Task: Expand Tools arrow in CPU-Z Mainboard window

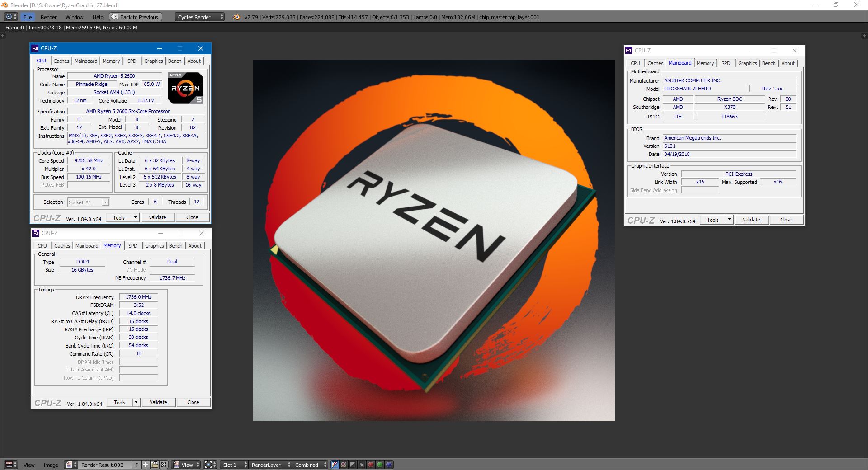Action: point(729,220)
